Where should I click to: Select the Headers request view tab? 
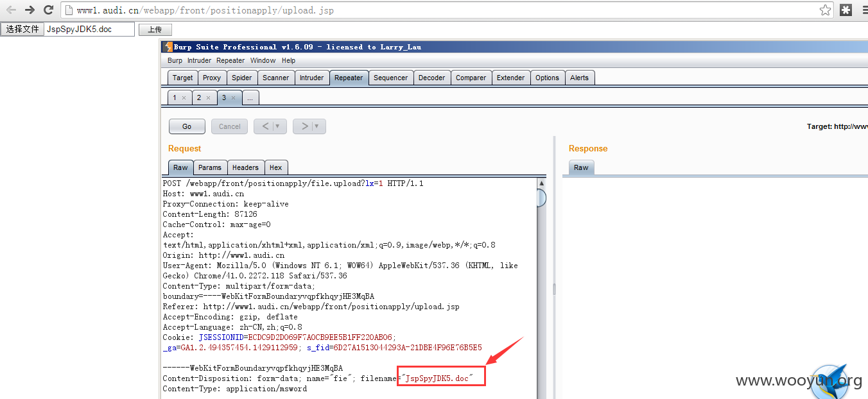coord(245,167)
